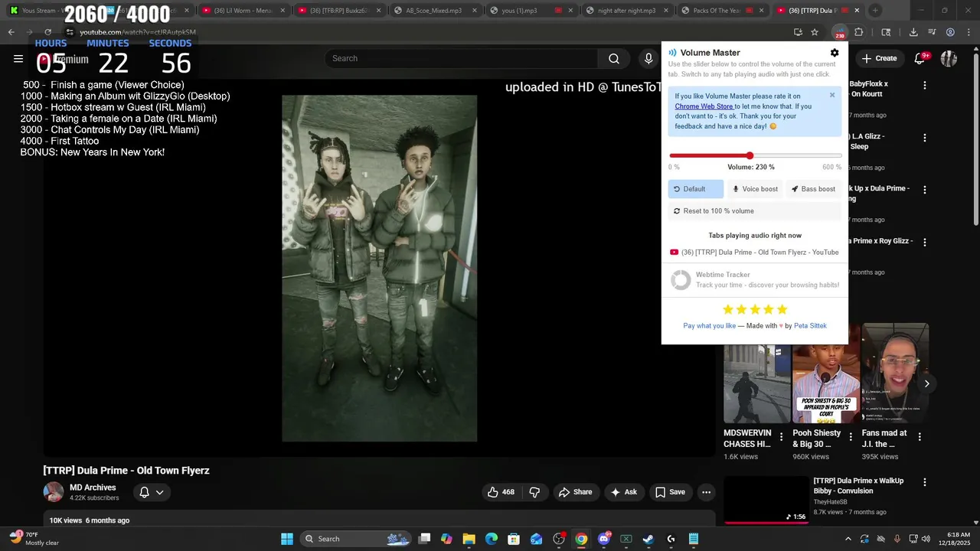Screen dimensions: 980x551
Task: Open Chrome extensions puzzle icon
Action: click(859, 32)
